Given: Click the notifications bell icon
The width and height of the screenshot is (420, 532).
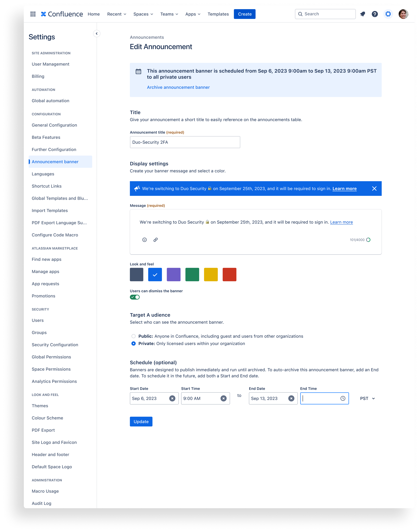Looking at the screenshot, I should tap(363, 14).
